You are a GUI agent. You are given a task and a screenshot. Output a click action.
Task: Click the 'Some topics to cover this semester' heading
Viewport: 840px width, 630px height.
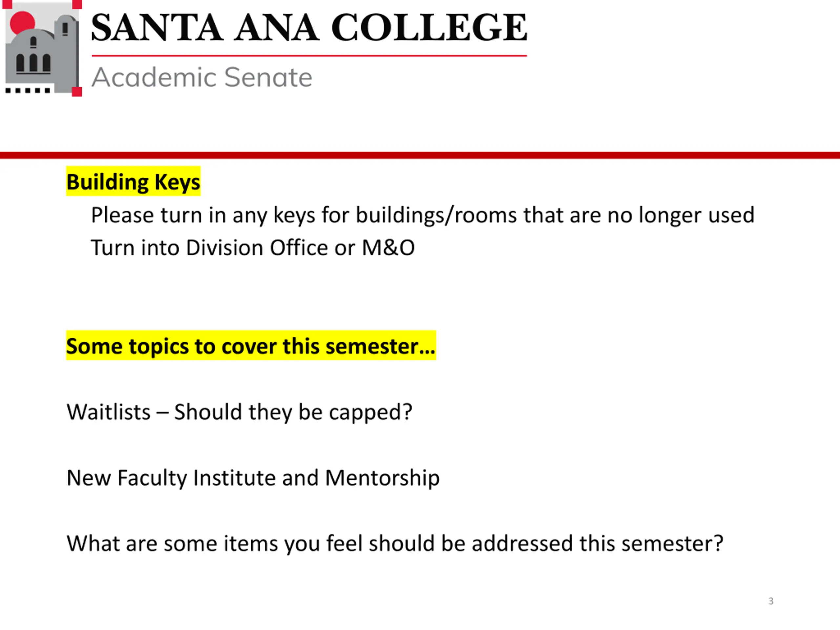click(x=251, y=346)
